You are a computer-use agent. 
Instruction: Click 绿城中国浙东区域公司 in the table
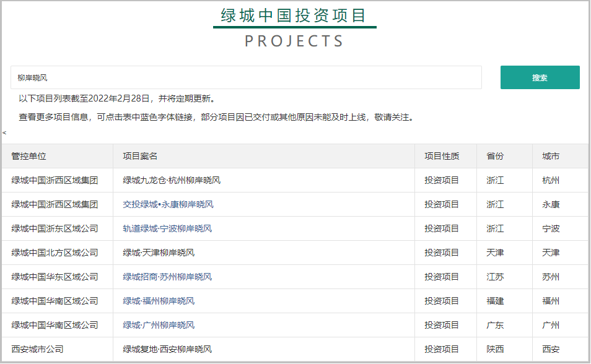tap(55, 228)
